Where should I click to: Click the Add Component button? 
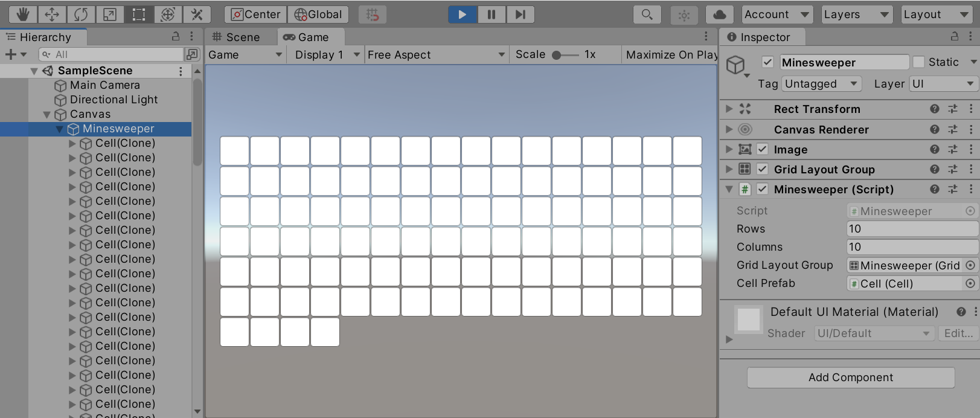point(851,378)
